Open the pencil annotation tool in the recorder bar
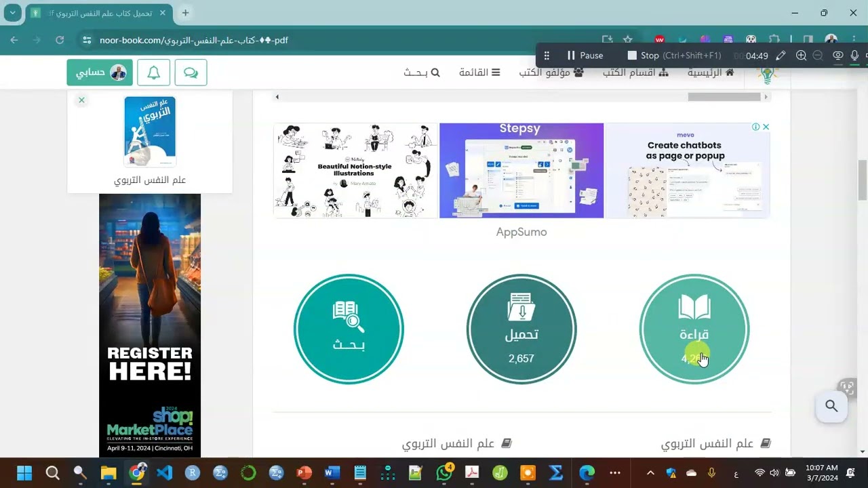This screenshot has height=488, width=868. [x=781, y=56]
